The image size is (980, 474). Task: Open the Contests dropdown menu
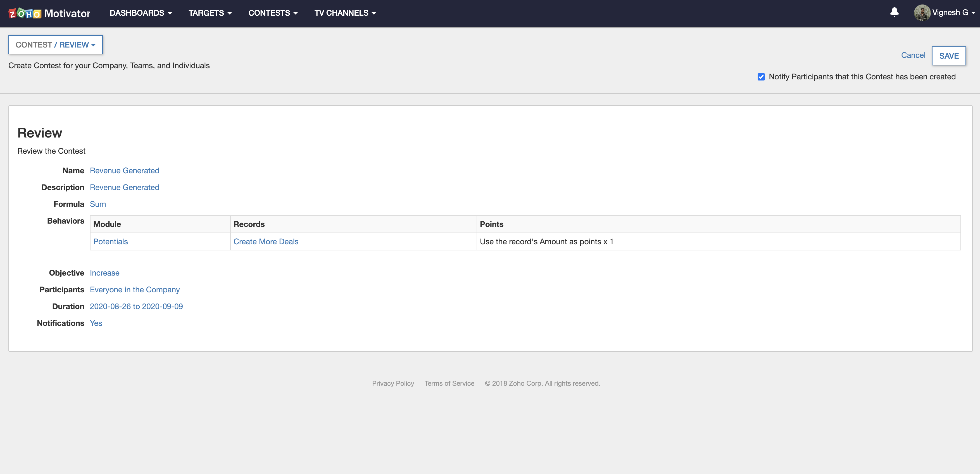[273, 13]
